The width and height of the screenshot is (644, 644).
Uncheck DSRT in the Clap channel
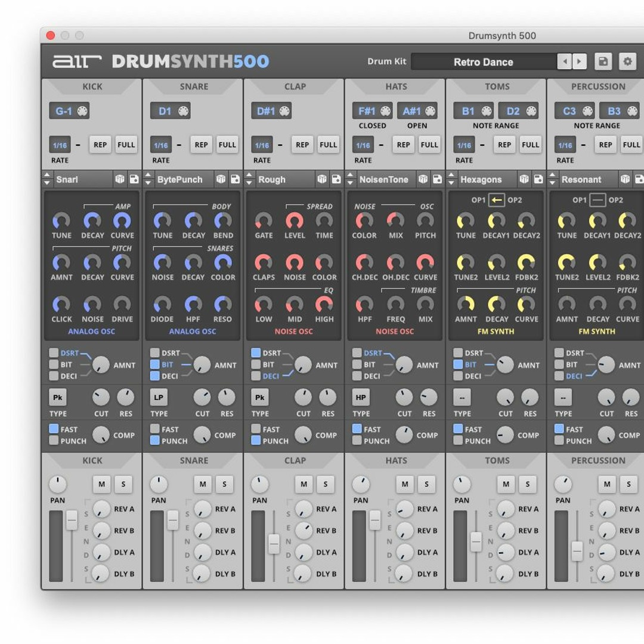pyautogui.click(x=256, y=352)
